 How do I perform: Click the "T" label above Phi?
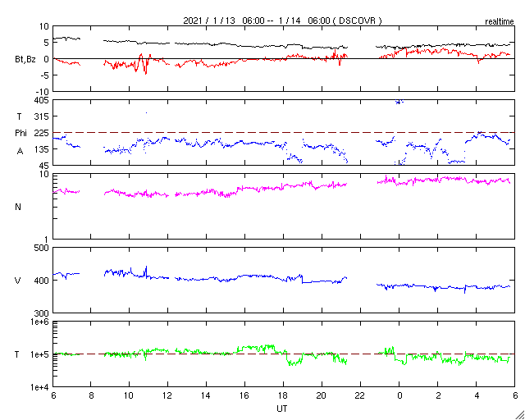click(x=20, y=116)
